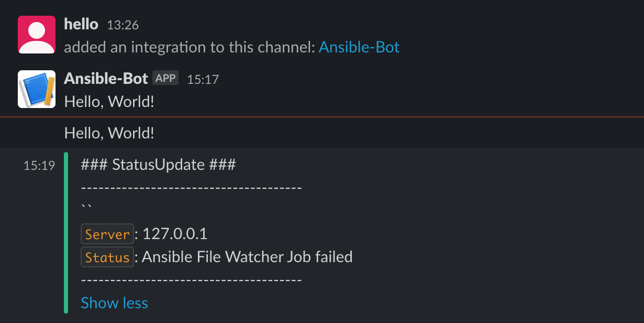Screen dimensions: 644x323
Task: Click the Ansible File Watcher Job failed text
Action: (x=247, y=256)
